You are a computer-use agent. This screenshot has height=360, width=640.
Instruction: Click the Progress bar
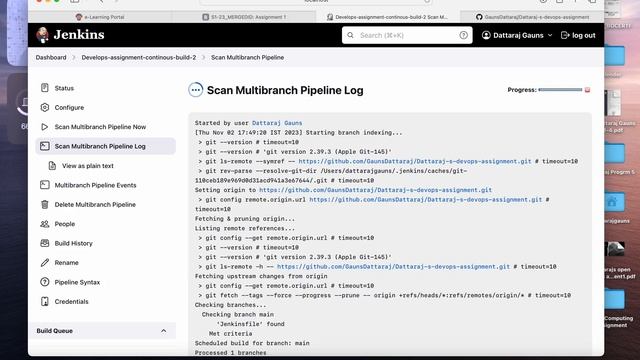tap(560, 90)
